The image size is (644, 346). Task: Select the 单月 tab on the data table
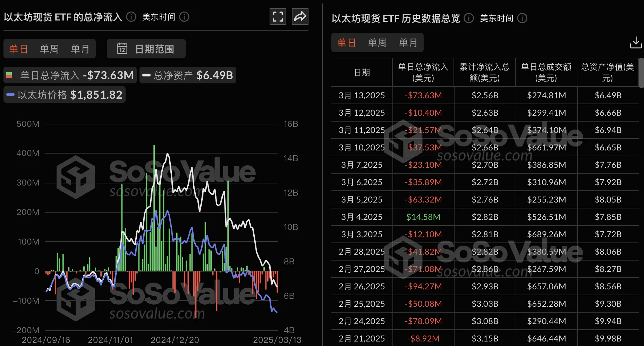point(408,42)
